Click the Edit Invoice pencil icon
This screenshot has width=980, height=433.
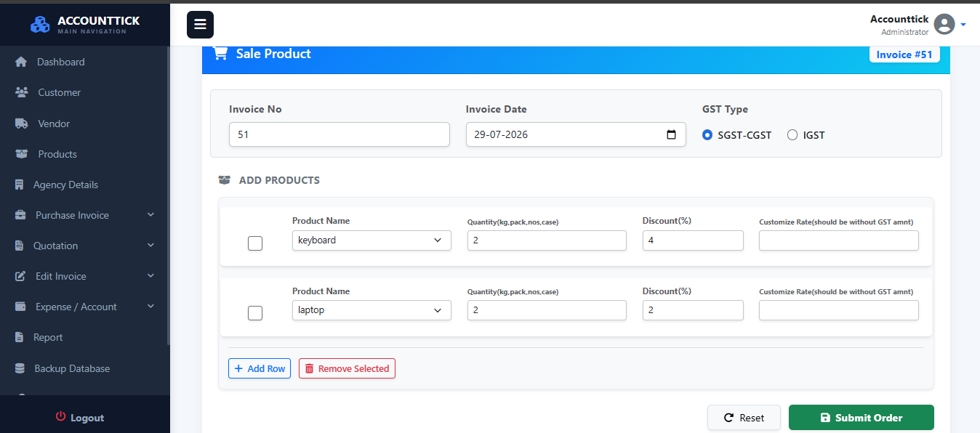[21, 276]
